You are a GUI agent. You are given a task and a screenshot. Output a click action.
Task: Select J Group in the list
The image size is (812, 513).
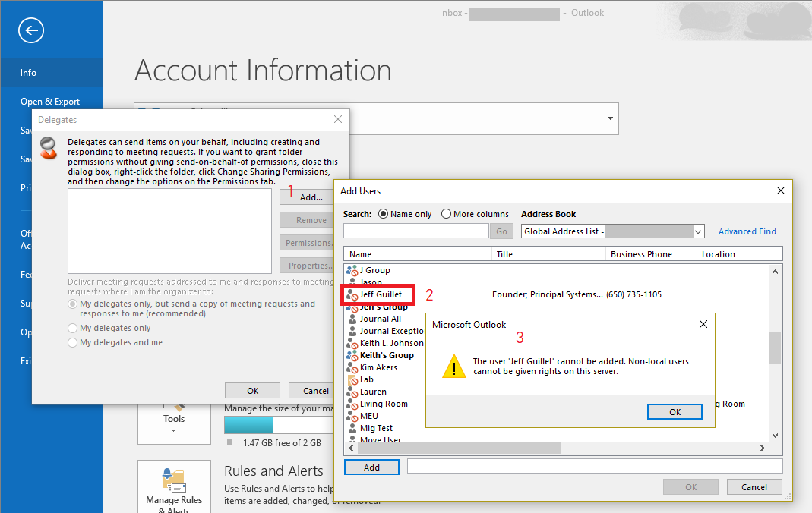point(375,270)
